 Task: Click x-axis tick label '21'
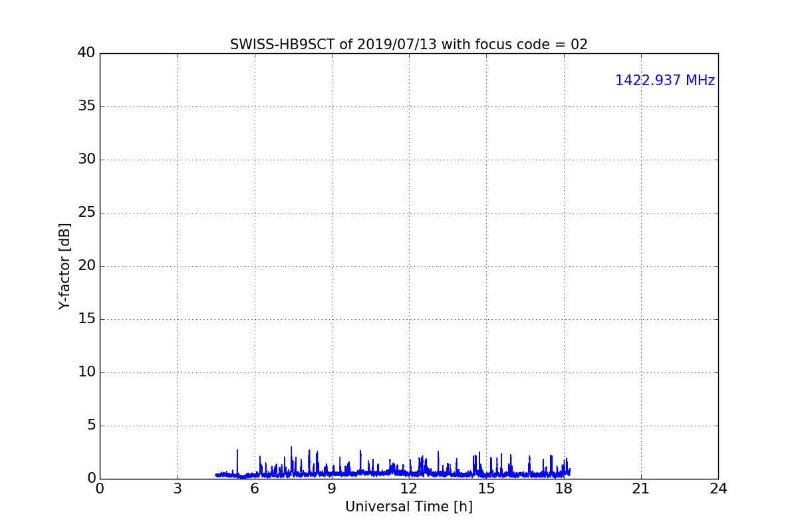641,489
